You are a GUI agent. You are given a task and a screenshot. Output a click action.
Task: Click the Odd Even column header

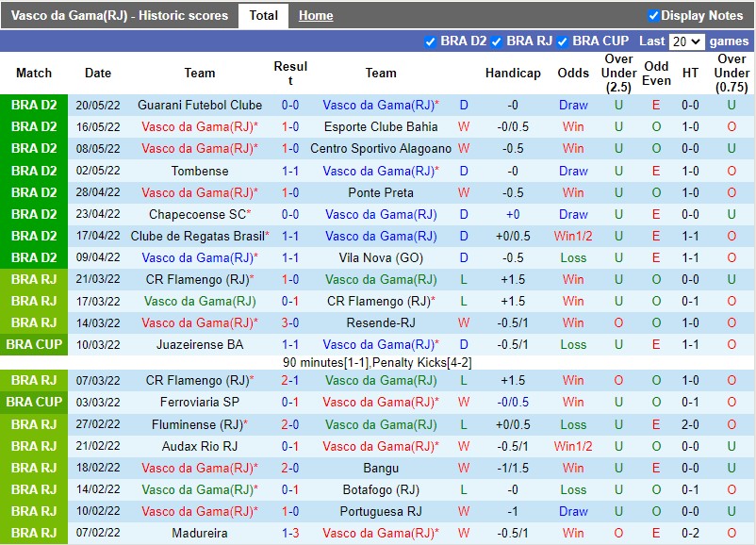[x=656, y=73]
